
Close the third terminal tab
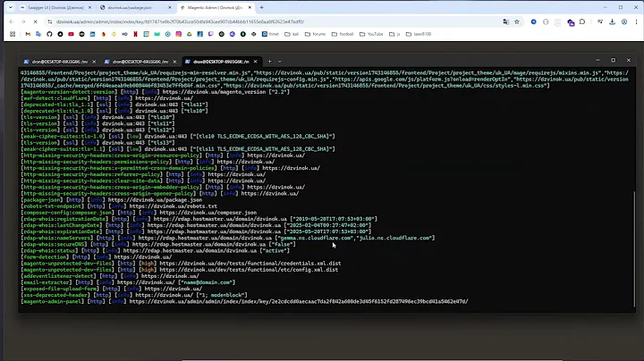[256, 62]
